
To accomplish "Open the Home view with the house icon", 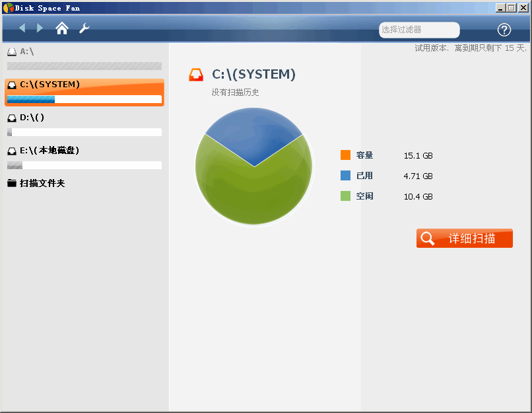I will coord(62,29).
